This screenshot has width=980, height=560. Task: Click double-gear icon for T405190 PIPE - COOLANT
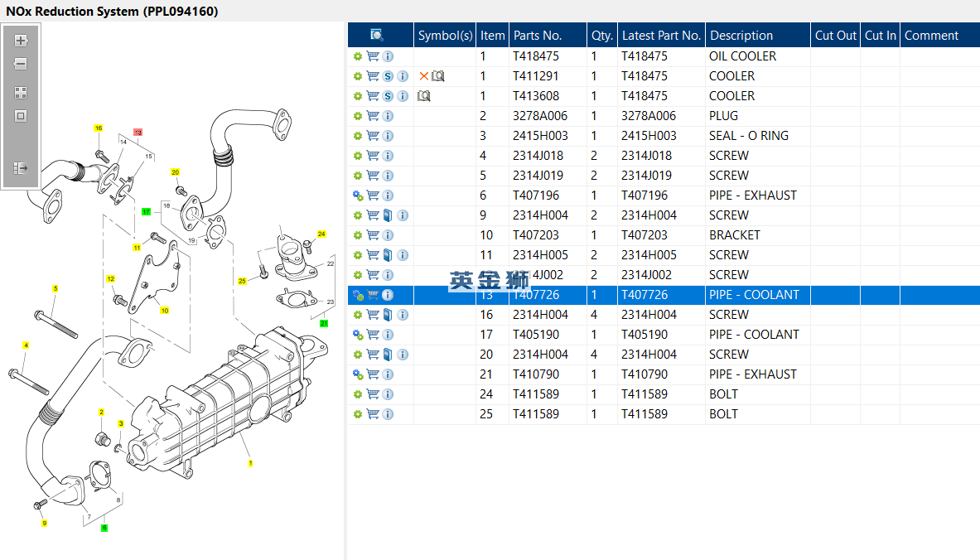(x=358, y=335)
